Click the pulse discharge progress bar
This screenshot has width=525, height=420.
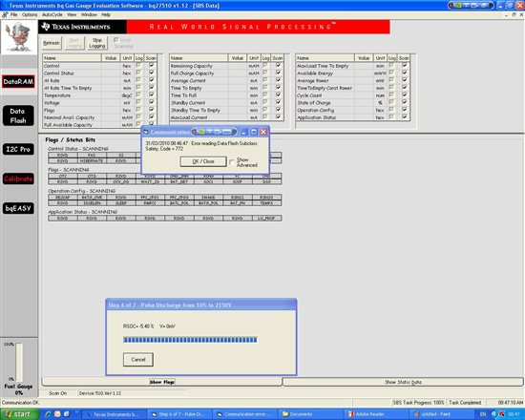pos(190,340)
